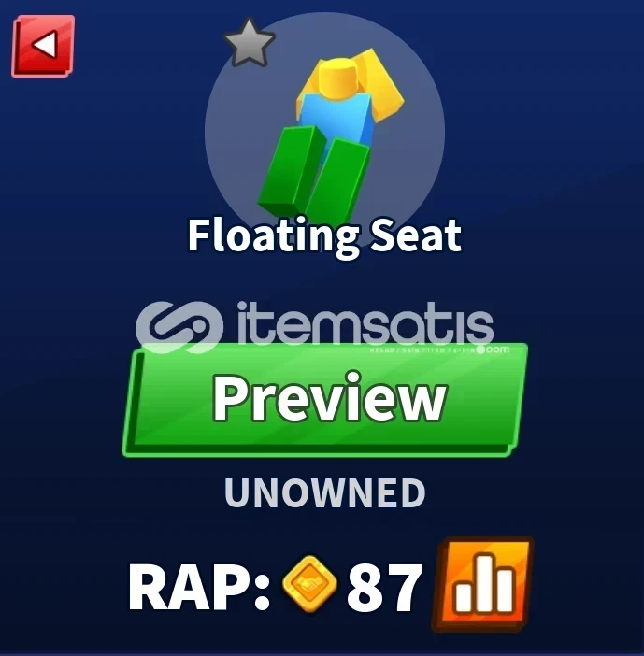
Task: Click the Floating Seat item title
Action: coord(324,236)
